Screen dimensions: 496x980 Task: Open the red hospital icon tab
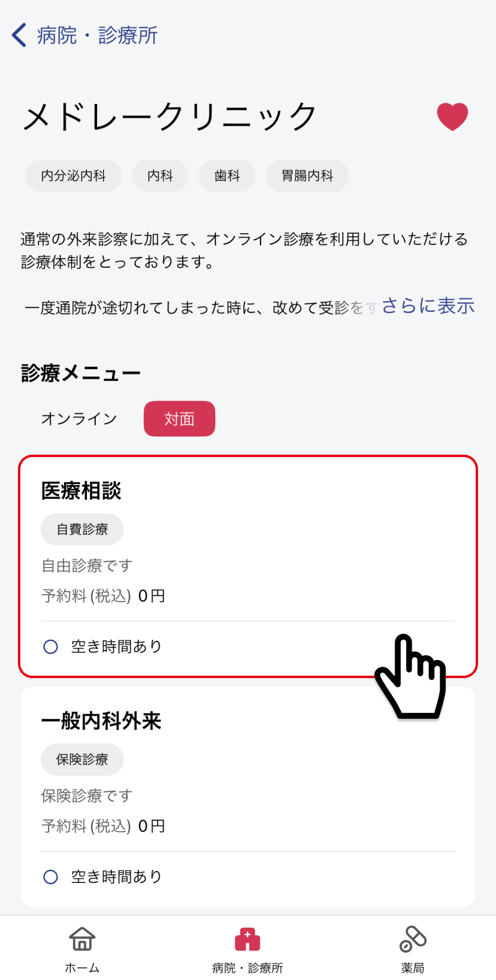(x=247, y=939)
